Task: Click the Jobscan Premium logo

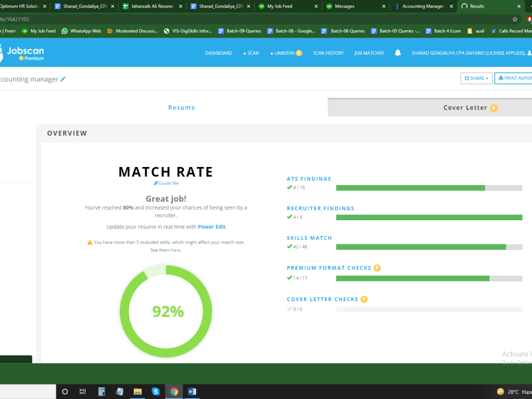Action: click(22, 53)
